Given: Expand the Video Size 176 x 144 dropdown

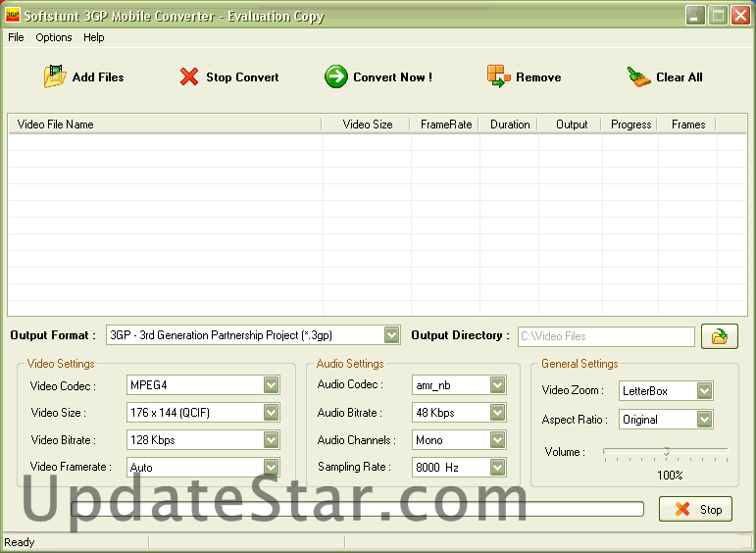Looking at the screenshot, I should pyautogui.click(x=271, y=413).
